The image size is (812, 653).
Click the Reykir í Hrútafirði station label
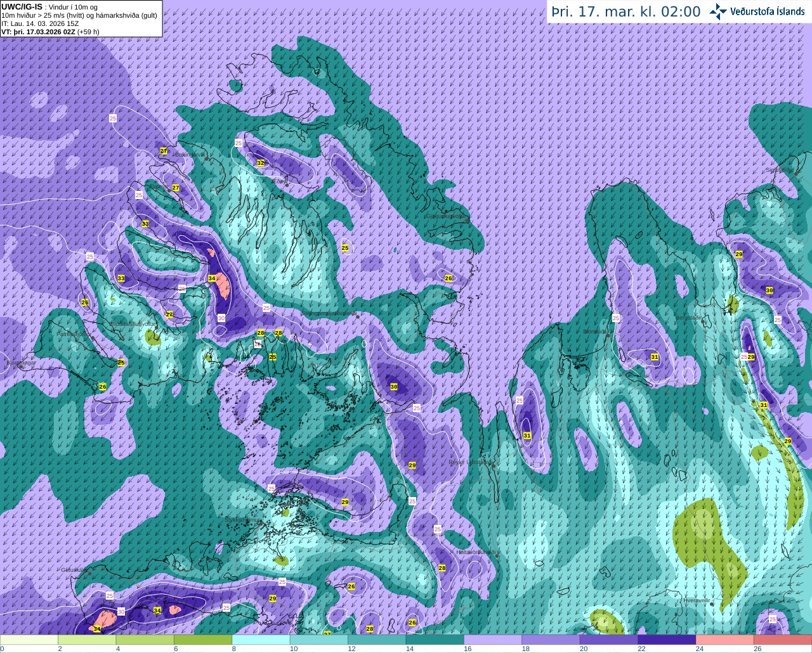(x=471, y=462)
